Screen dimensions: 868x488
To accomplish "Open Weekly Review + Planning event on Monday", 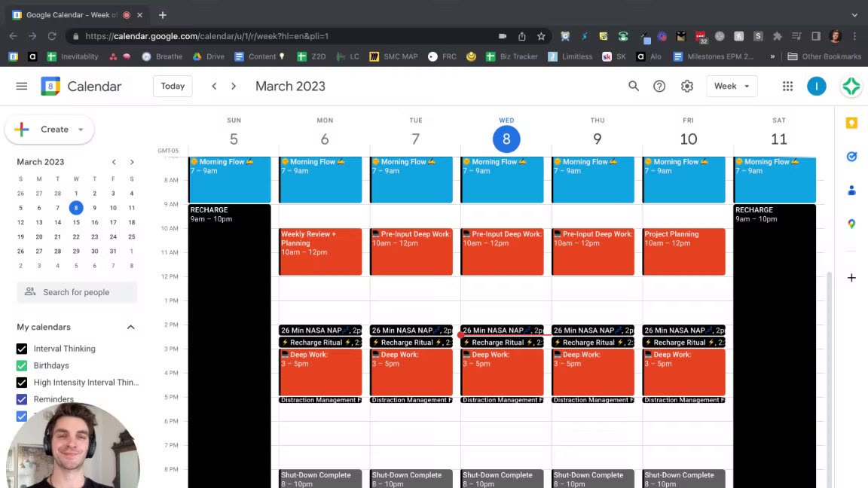I will (x=320, y=252).
